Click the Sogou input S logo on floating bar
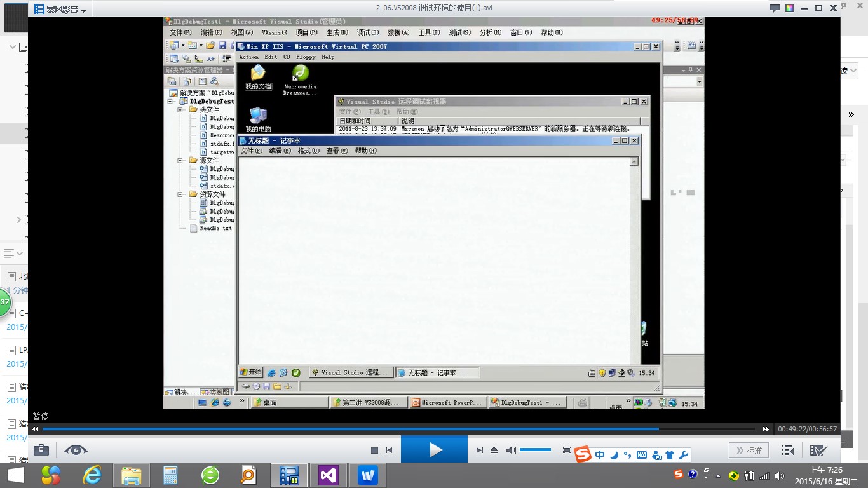This screenshot has height=488, width=868. click(x=583, y=454)
